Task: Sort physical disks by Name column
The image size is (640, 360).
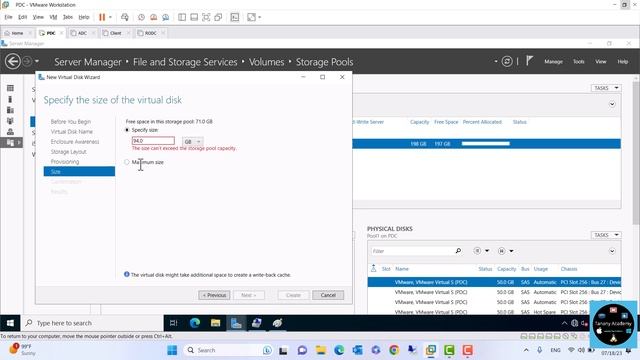Action: point(402,269)
